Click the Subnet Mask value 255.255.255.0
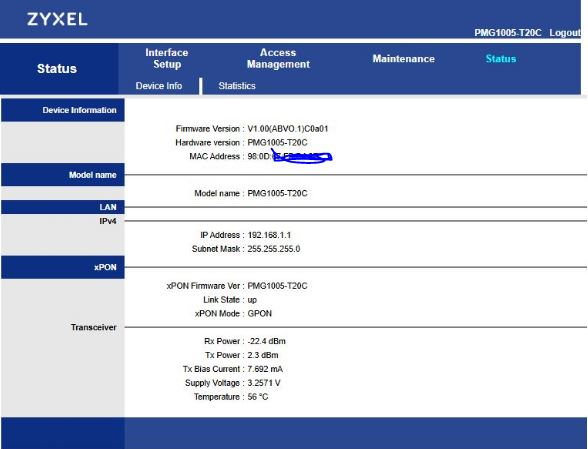Screen dimensions: 588x449 (274, 249)
